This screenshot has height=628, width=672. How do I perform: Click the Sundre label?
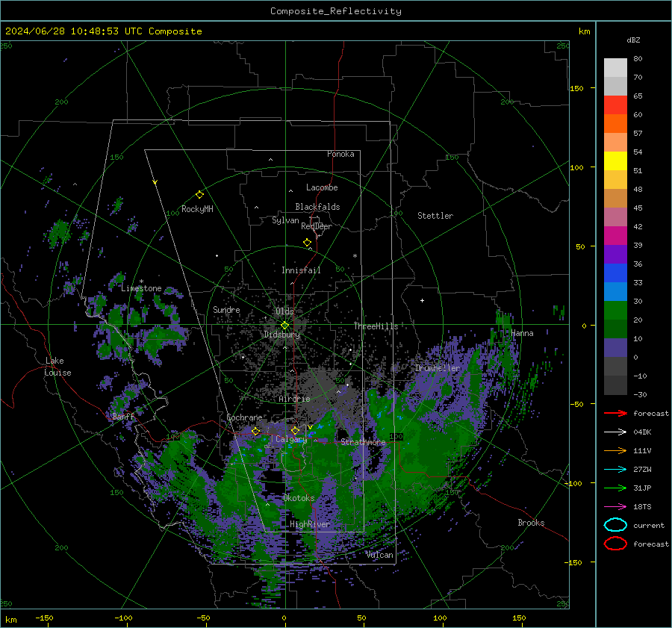pos(226,309)
